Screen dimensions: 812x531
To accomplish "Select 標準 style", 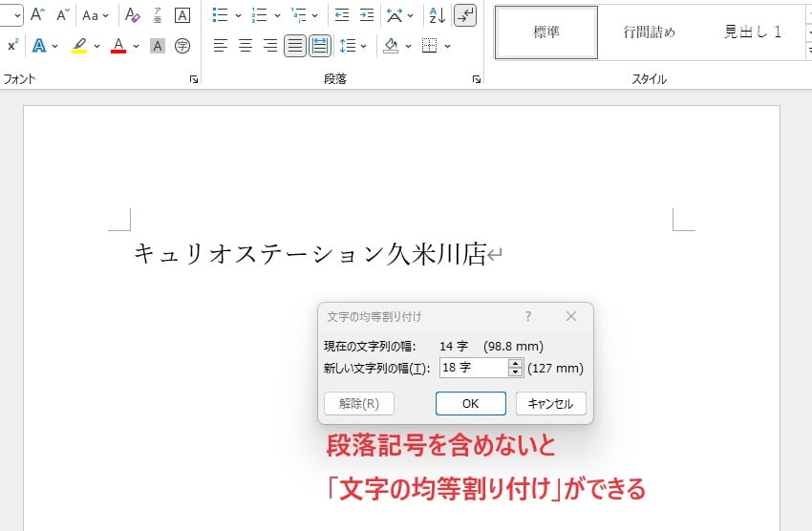I will [x=546, y=32].
